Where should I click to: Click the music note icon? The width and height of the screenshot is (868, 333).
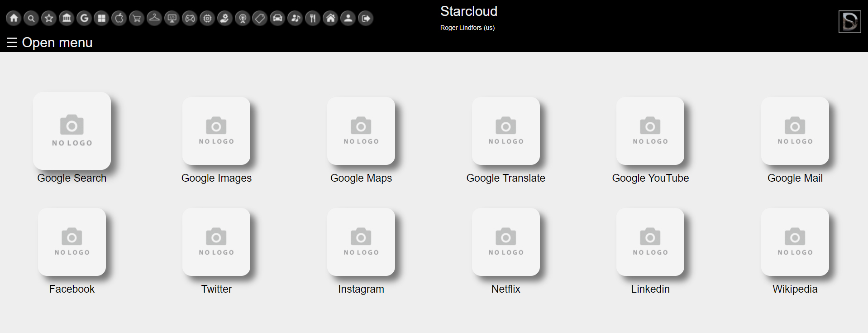[x=295, y=19]
